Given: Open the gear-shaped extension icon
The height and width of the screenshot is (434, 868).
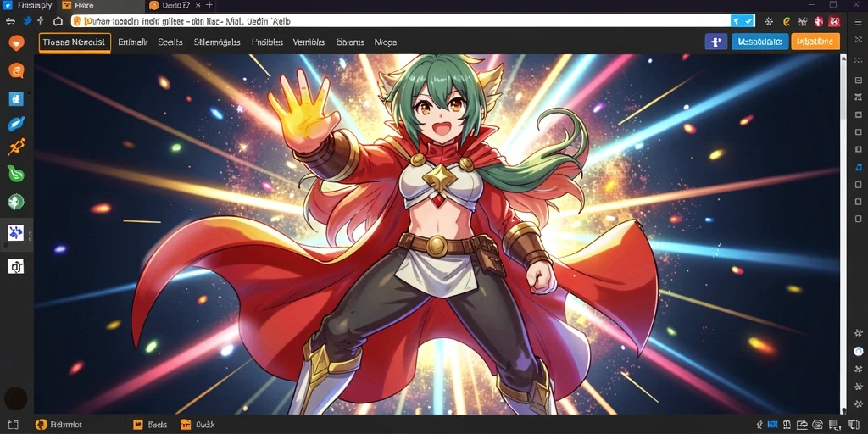Looking at the screenshot, I should tap(768, 21).
